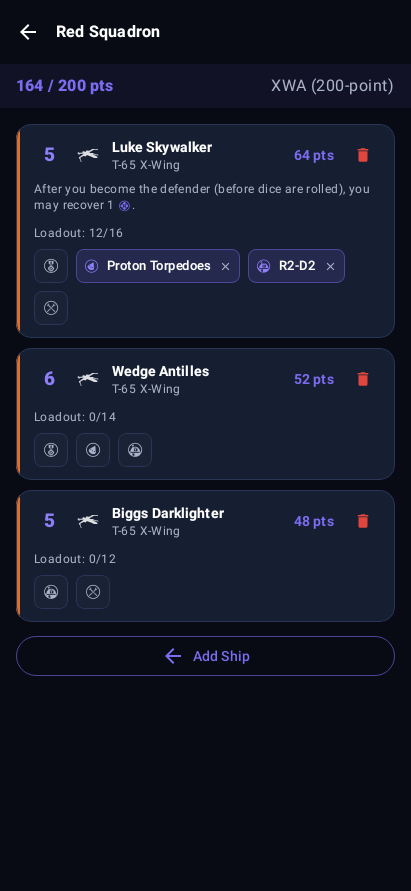Delete Wedge Antilles with the trash icon
The width and height of the screenshot is (411, 891).
(363, 379)
